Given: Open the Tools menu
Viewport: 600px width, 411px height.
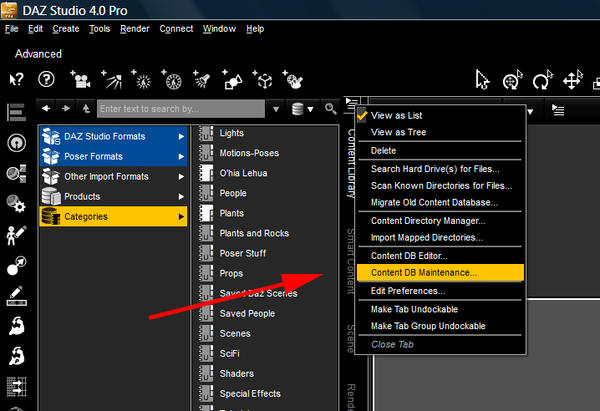Looking at the screenshot, I should coord(99,29).
